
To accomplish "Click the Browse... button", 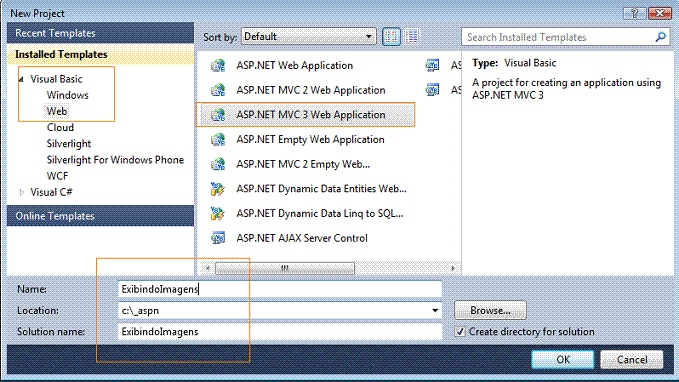I will click(x=490, y=311).
